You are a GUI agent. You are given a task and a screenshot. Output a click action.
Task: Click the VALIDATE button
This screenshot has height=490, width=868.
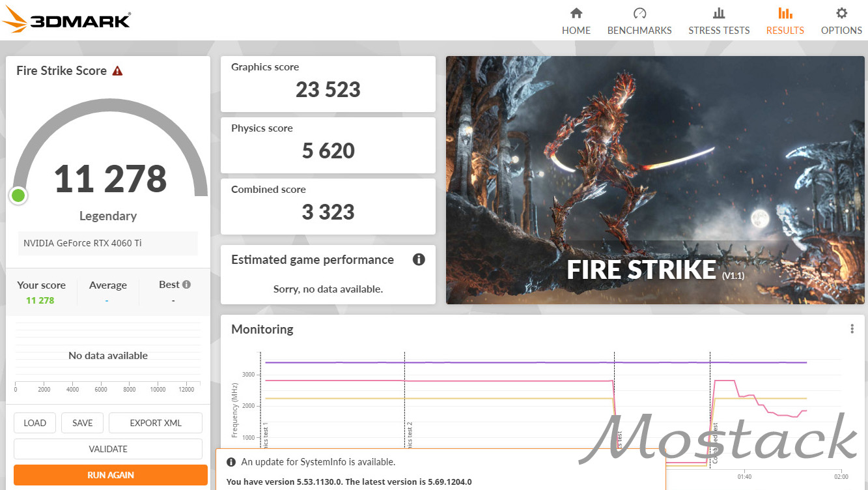point(108,449)
